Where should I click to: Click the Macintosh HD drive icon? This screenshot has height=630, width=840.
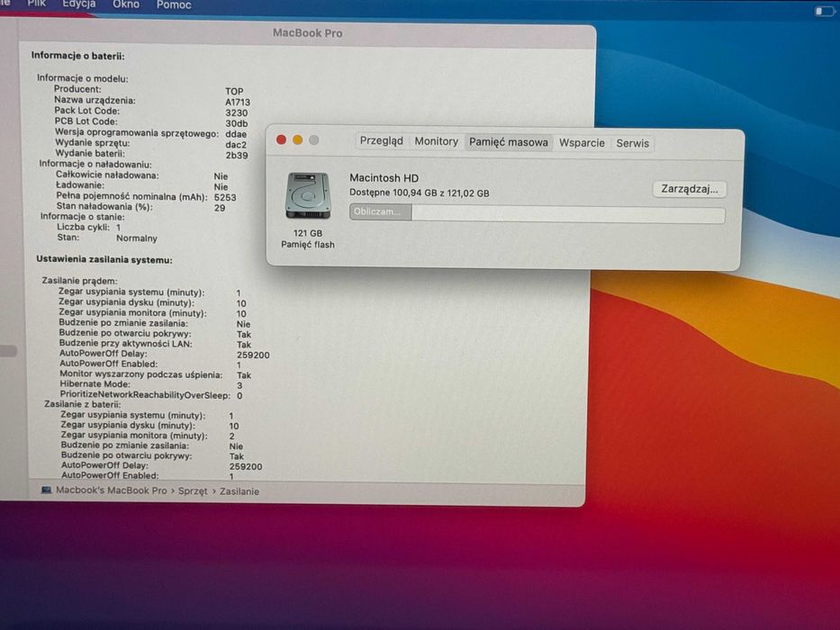click(308, 195)
